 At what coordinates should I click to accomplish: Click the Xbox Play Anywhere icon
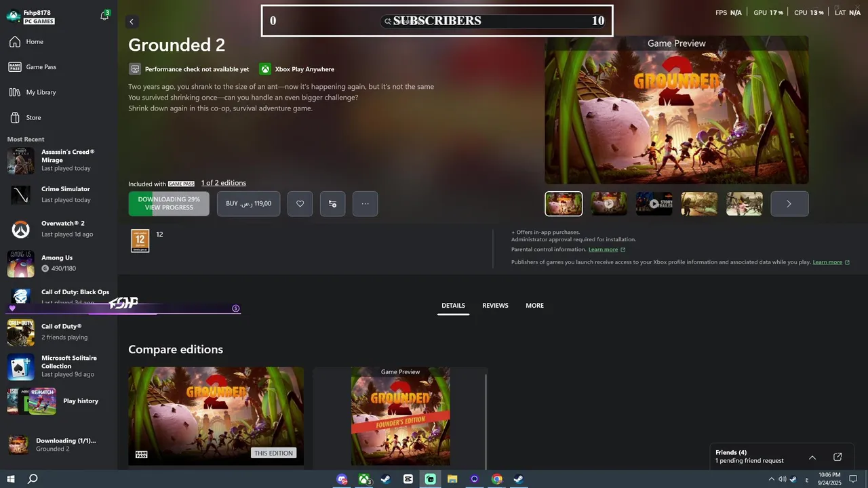[265, 69]
